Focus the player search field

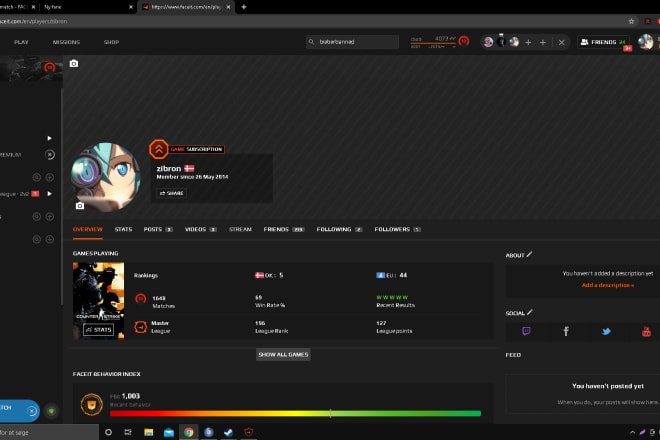point(352,42)
